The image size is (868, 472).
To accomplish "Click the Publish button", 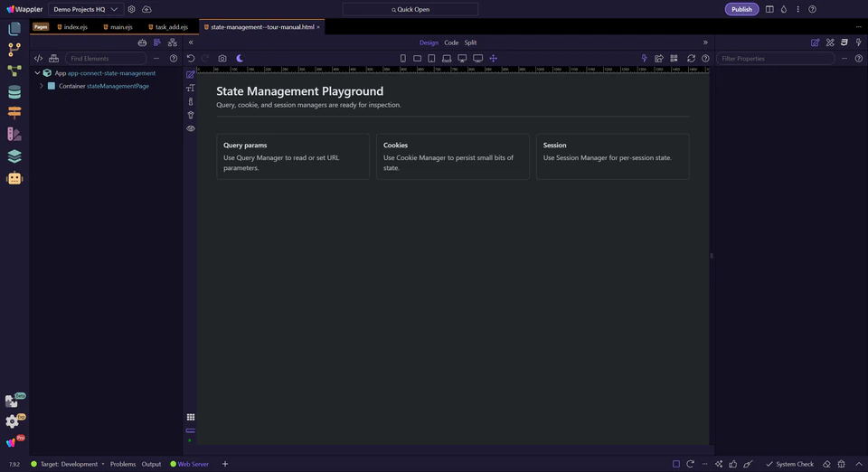I will click(741, 9).
